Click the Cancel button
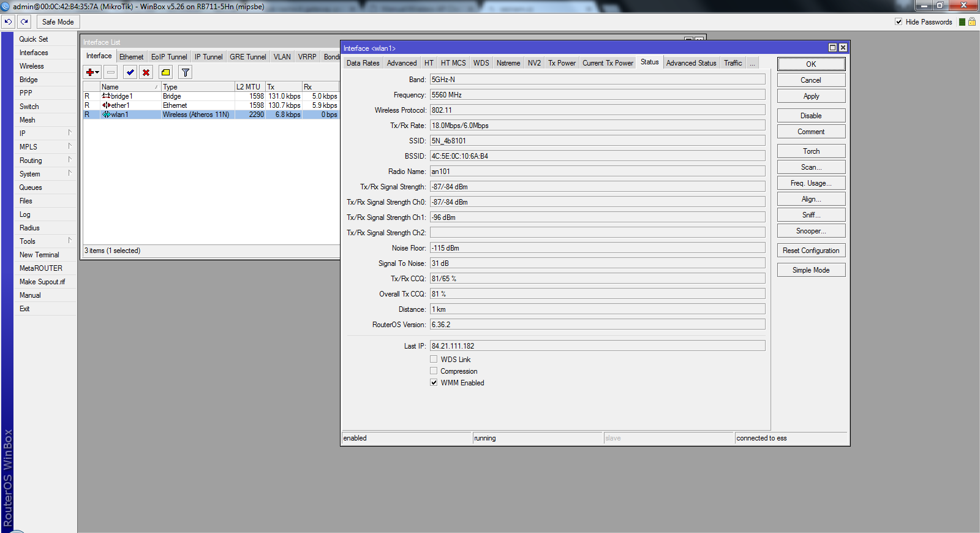Image resolution: width=980 pixels, height=533 pixels. pyautogui.click(x=811, y=80)
